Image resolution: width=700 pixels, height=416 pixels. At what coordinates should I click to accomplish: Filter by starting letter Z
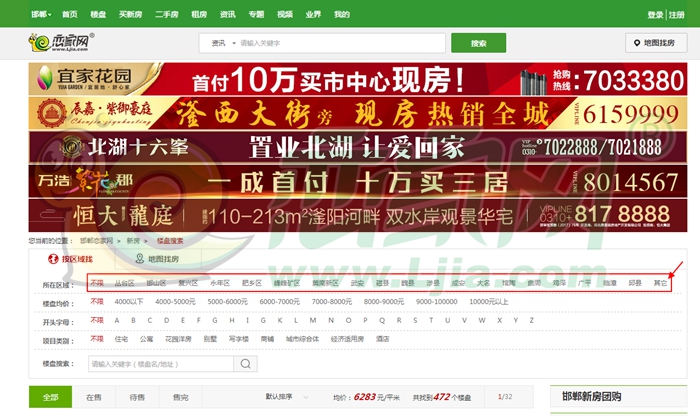click(x=532, y=320)
